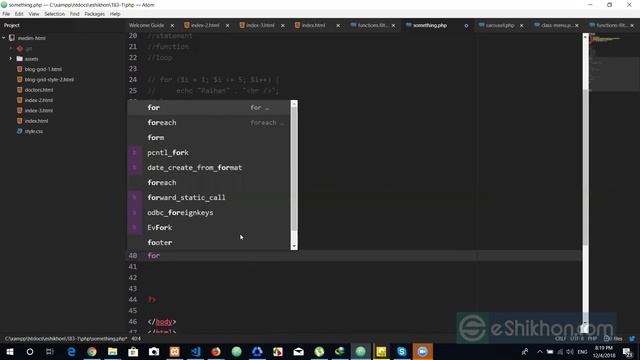
Task: Open blog-grid-1.html from project tree
Action: (x=43, y=69)
